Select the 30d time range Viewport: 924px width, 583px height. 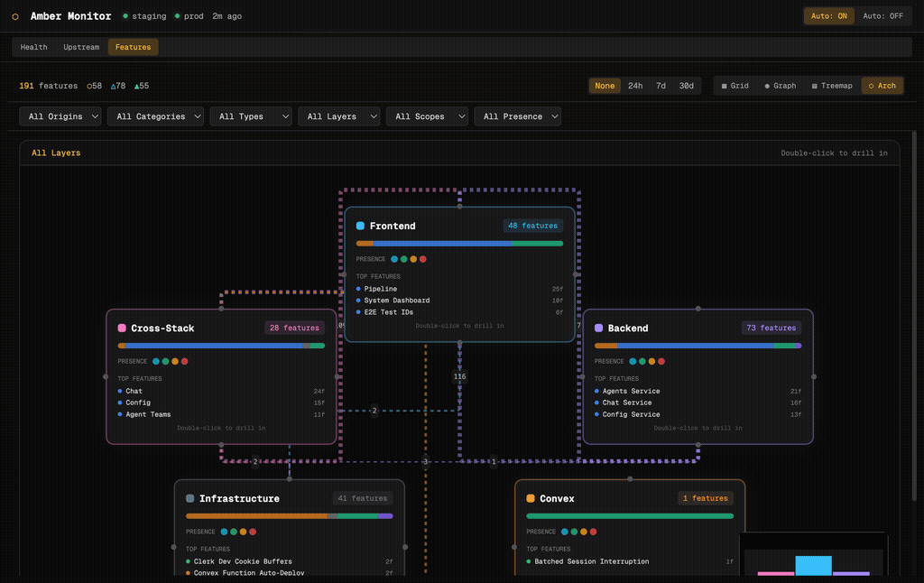687,86
